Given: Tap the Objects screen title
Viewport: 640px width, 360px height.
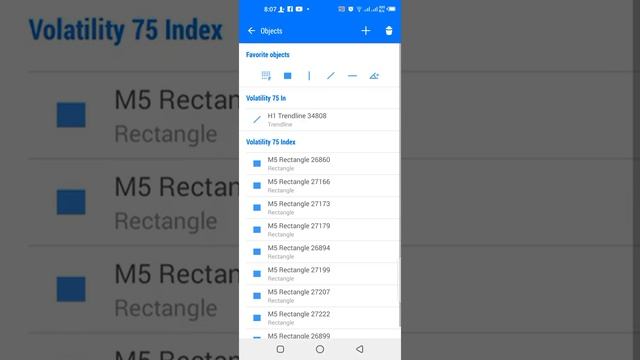Looking at the screenshot, I should coord(271,31).
